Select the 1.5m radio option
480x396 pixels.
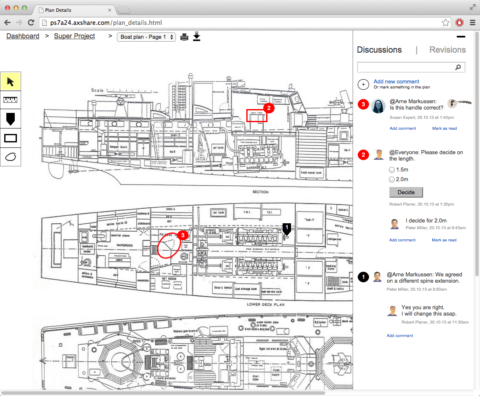pos(392,170)
